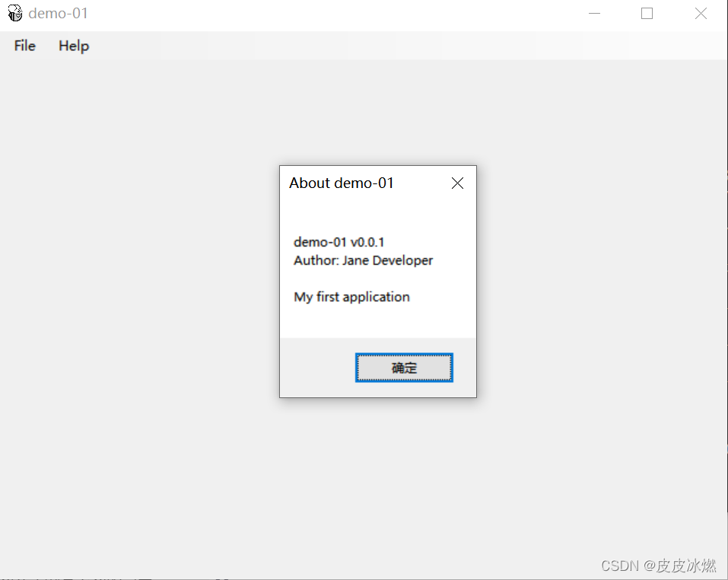
Task: Minimize the demo-01 window
Action: [594, 14]
